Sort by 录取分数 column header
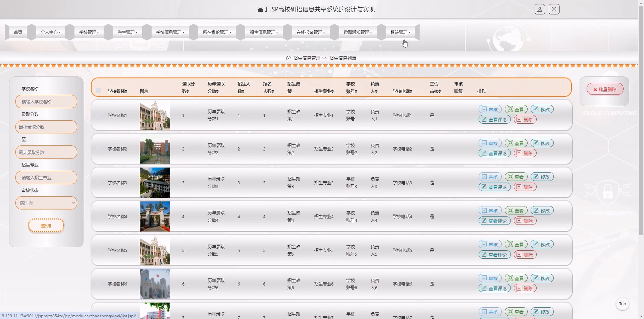This screenshot has height=319, width=644. coord(188,87)
